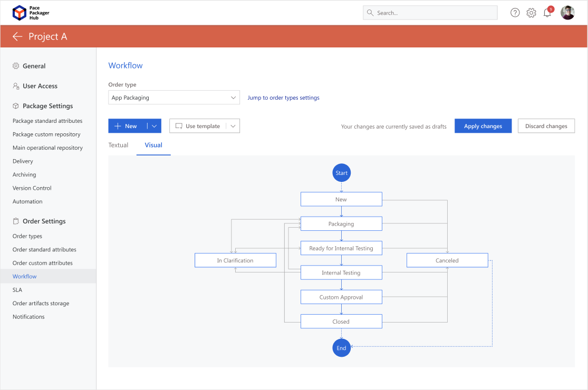Open the user profile avatar
Screen dimensions: 588x390
(567, 13)
